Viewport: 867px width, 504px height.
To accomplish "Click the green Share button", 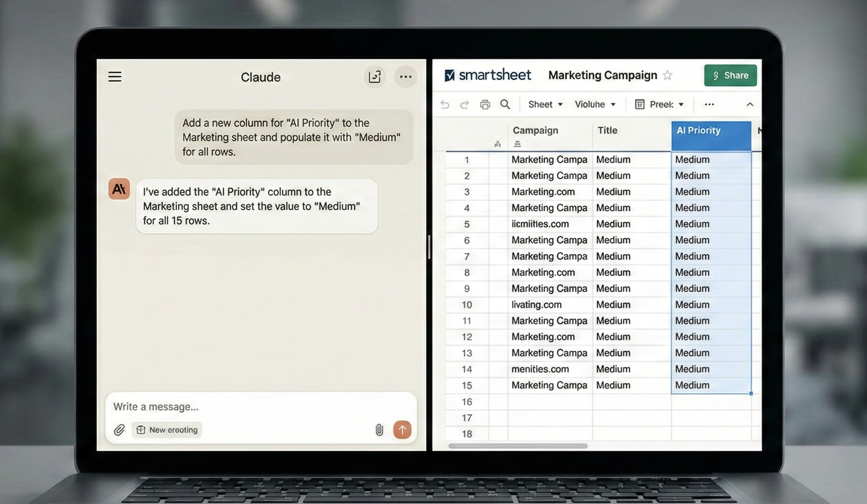I will (730, 76).
